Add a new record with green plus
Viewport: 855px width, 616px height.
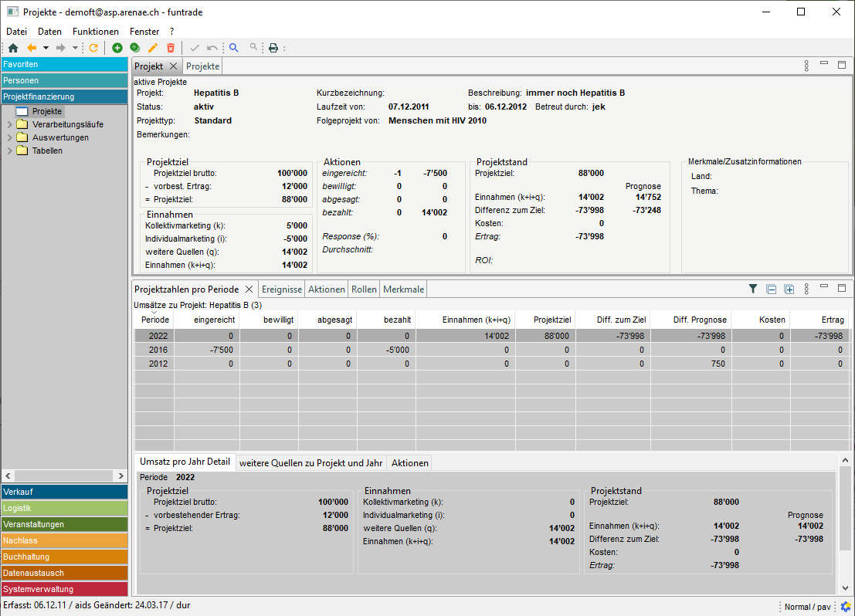pyautogui.click(x=117, y=48)
